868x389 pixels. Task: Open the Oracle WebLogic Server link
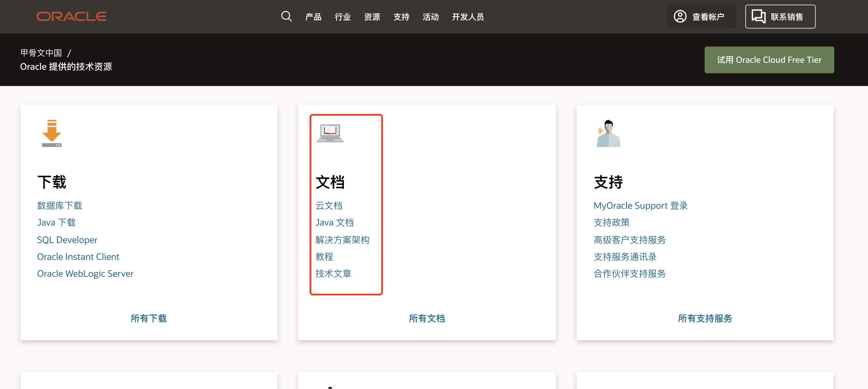(x=85, y=273)
